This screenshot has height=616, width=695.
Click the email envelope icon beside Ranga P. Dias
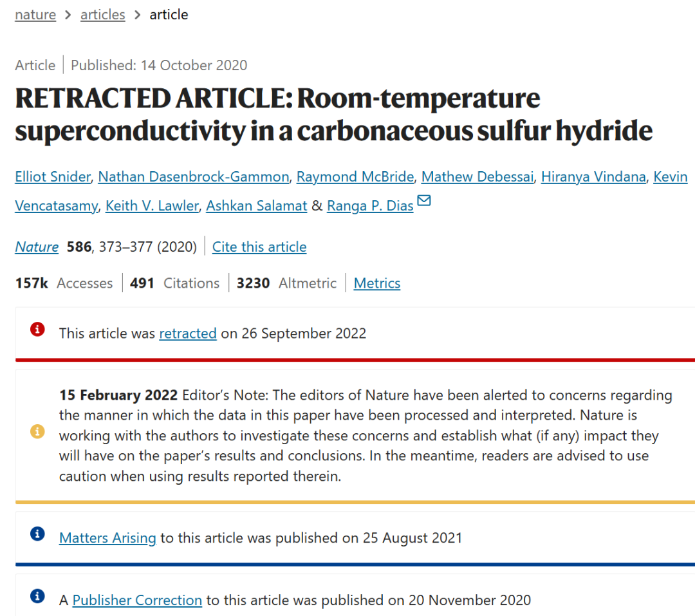424,200
